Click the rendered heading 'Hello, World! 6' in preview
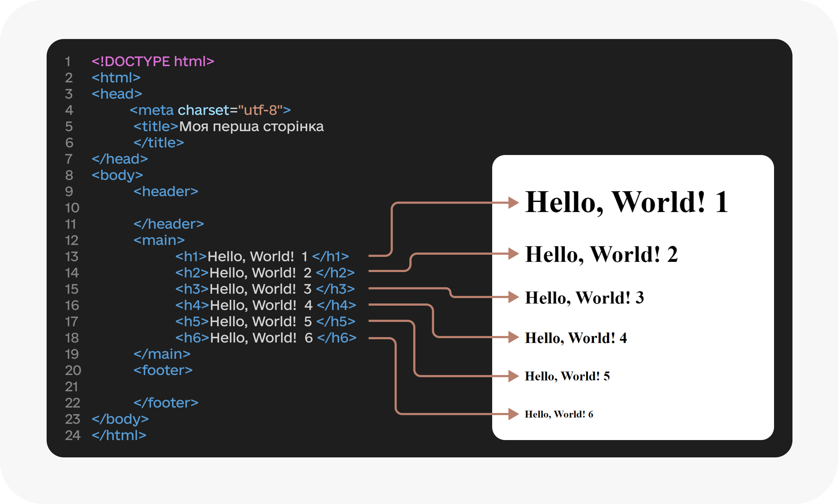838x504 pixels. pos(559,414)
